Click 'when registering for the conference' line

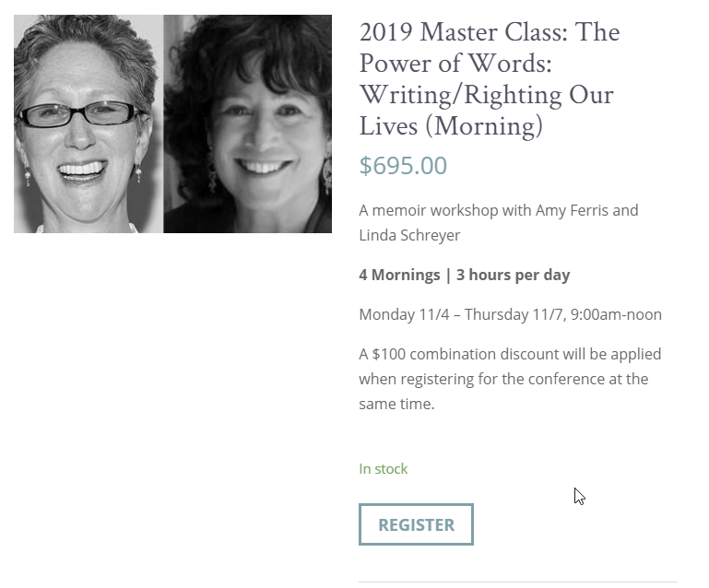[x=503, y=379]
